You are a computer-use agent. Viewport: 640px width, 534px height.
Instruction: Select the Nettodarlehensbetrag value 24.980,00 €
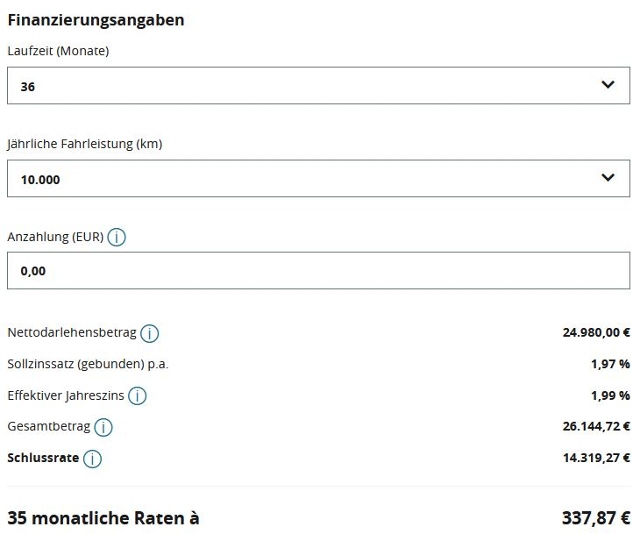(x=596, y=332)
